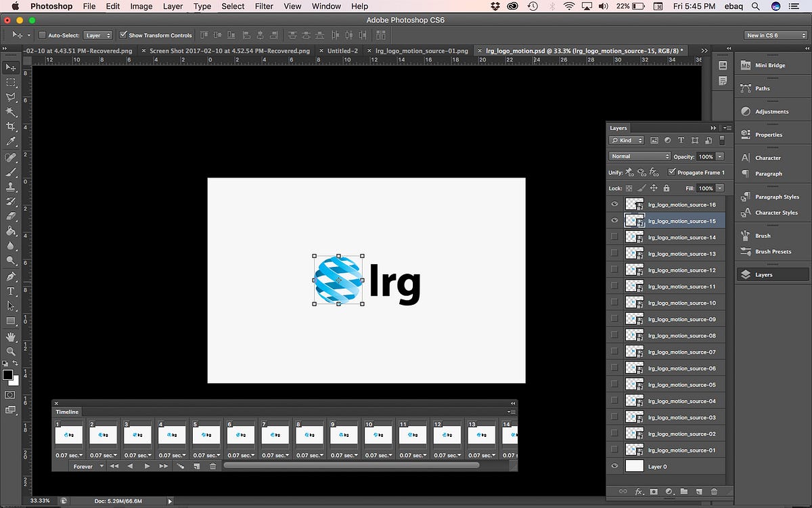This screenshot has height=508, width=812.
Task: Click the foreground color swatch
Action: pyautogui.click(x=7, y=375)
